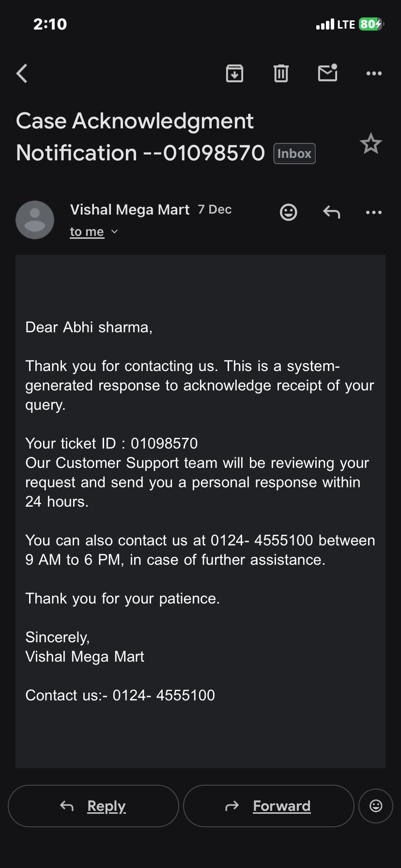Open top toolbar more options menu
The image size is (401, 868).
pyautogui.click(x=374, y=74)
